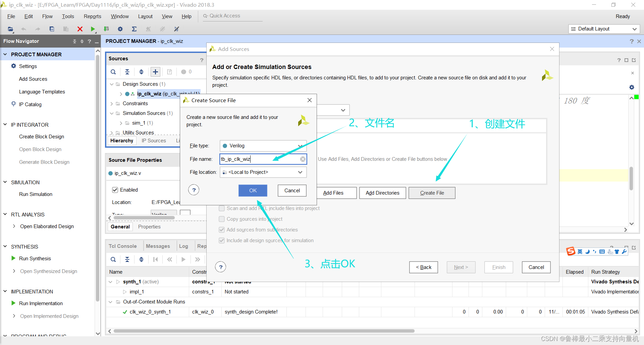Click Search icon in Sources panel
Viewport: 644px width, 345px height.
(x=113, y=72)
